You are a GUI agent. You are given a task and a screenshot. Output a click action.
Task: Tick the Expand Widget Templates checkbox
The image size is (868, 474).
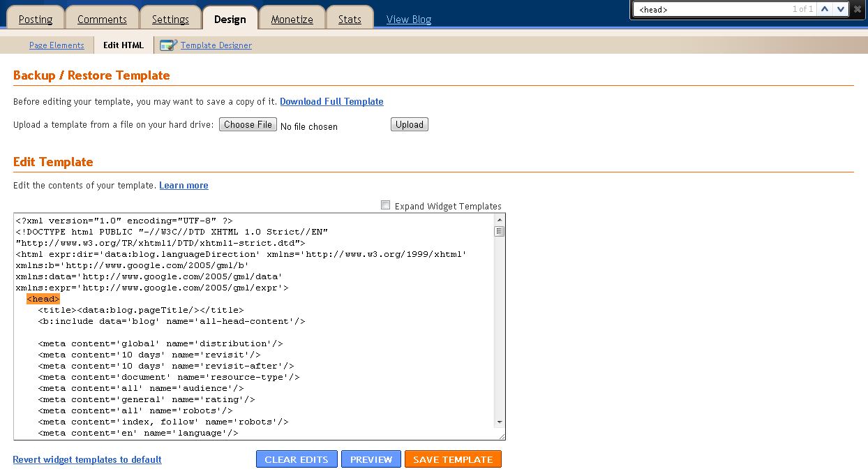tap(386, 205)
